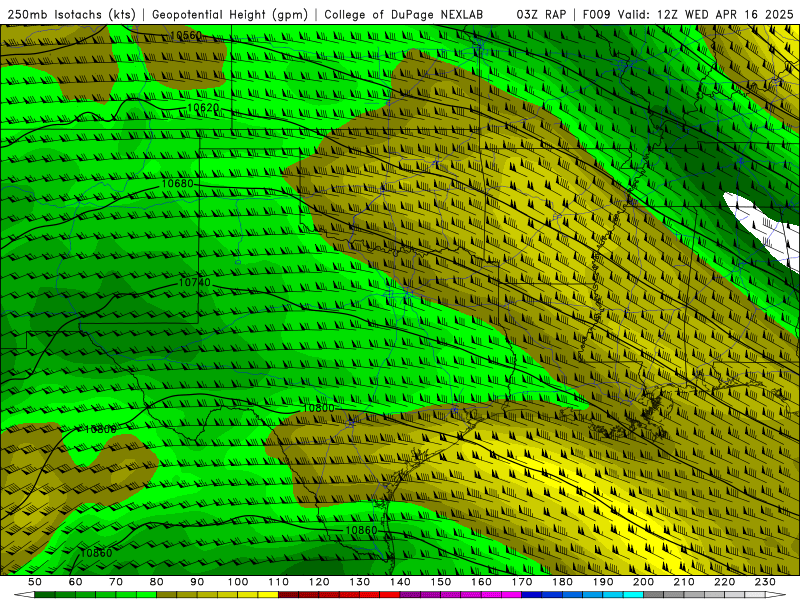Screen dimensions: 800x600
Task: Click the 140 kt color bar label
Action: point(400,582)
